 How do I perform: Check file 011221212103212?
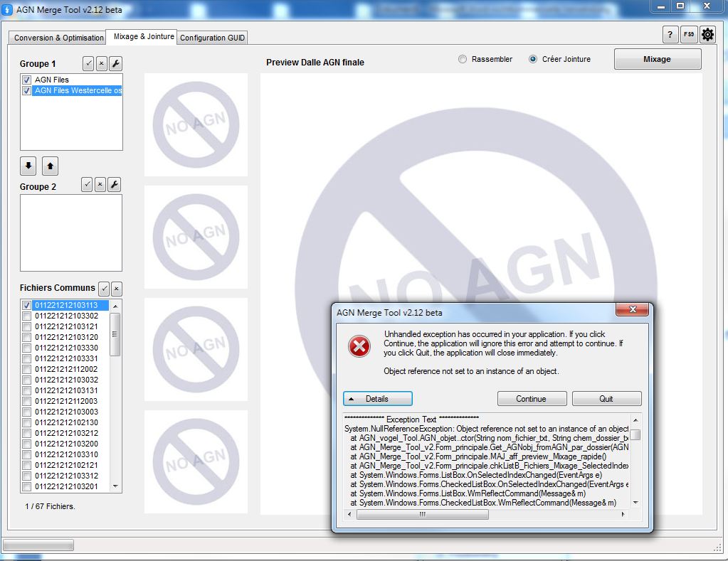pyautogui.click(x=26, y=434)
